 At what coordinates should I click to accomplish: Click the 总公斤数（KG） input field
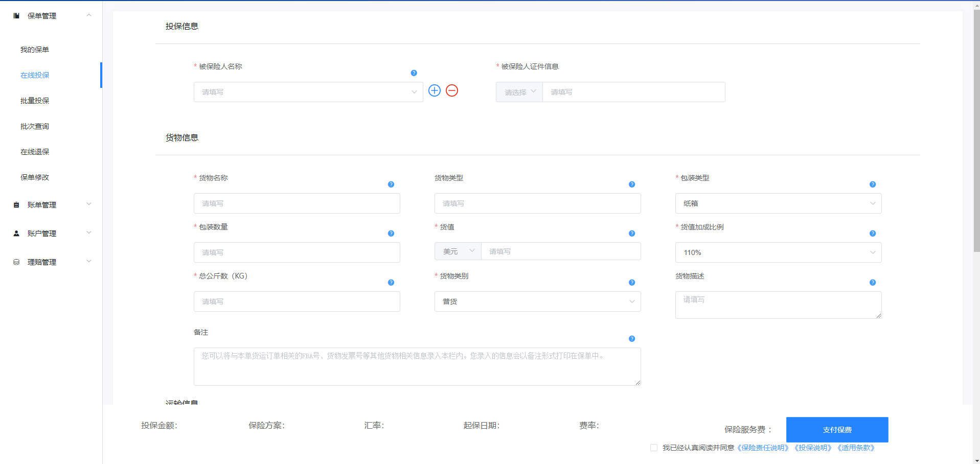click(297, 301)
